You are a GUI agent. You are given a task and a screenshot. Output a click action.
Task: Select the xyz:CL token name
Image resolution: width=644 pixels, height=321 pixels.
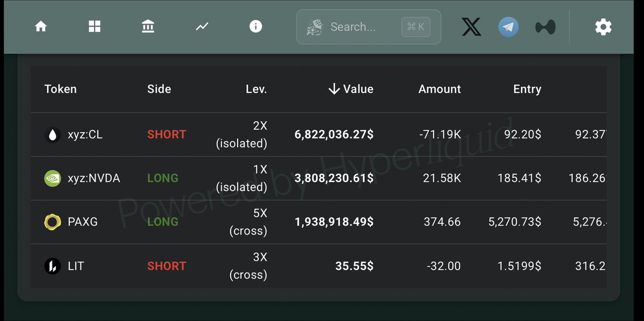(85, 135)
